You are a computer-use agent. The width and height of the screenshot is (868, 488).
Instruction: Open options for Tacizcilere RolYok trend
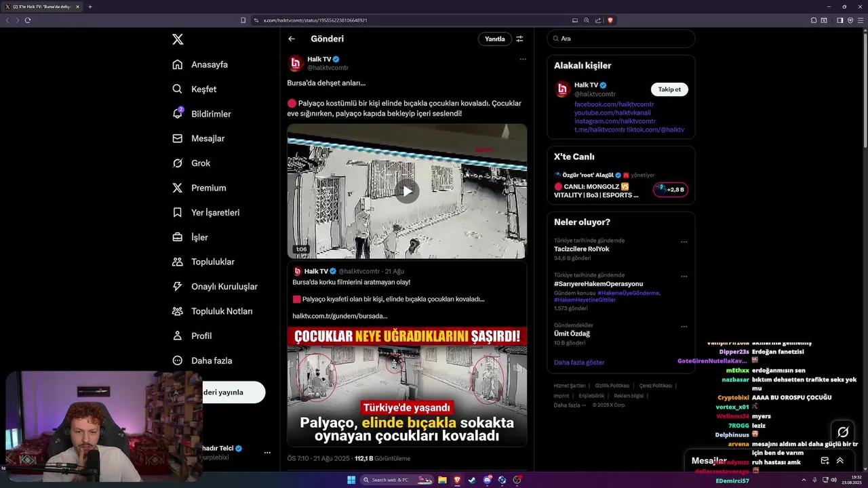[684, 242]
